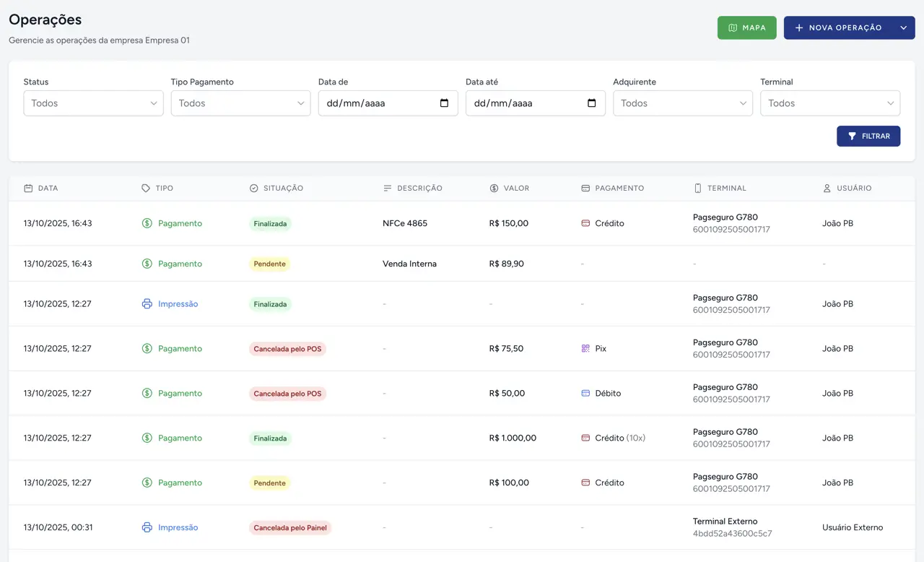Click the calendar icon in Data de field
The height and width of the screenshot is (562, 924).
point(444,103)
